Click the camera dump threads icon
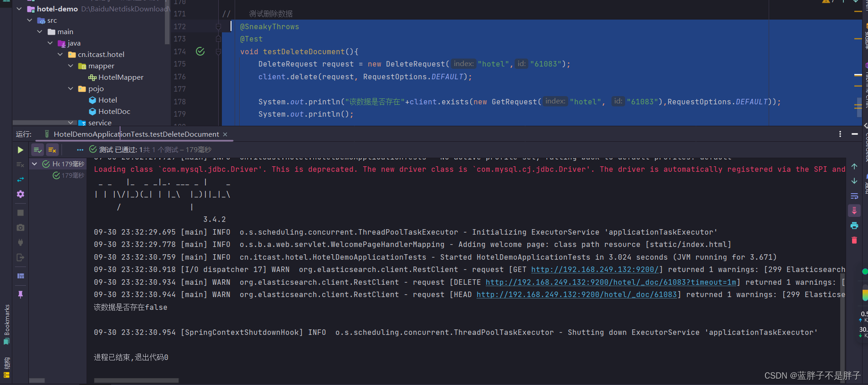Image resolution: width=868 pixels, height=385 pixels. coord(20,227)
